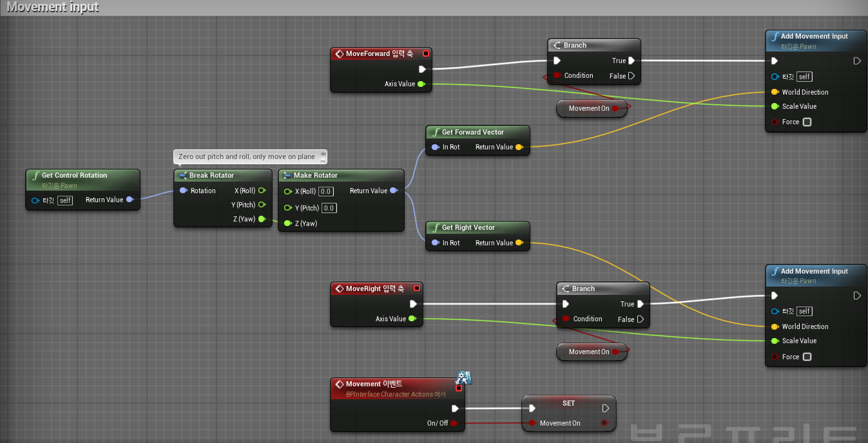Select the SET node title
The image size is (868, 443).
568,403
